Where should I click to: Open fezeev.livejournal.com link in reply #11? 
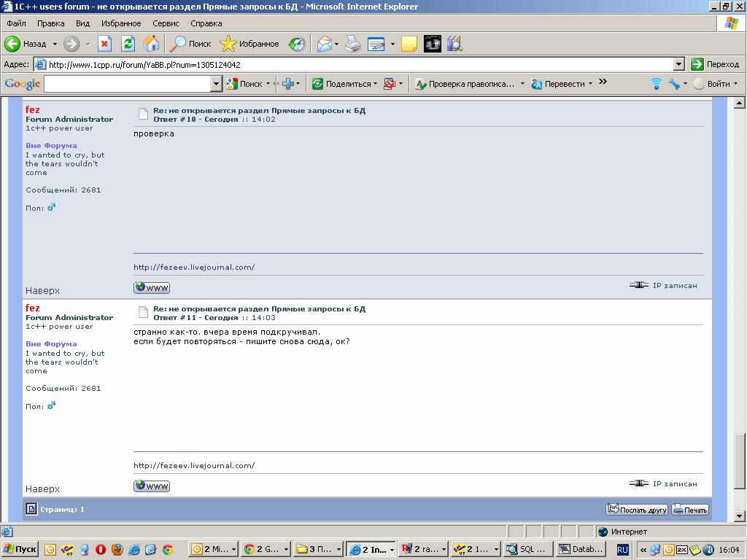coord(194,465)
